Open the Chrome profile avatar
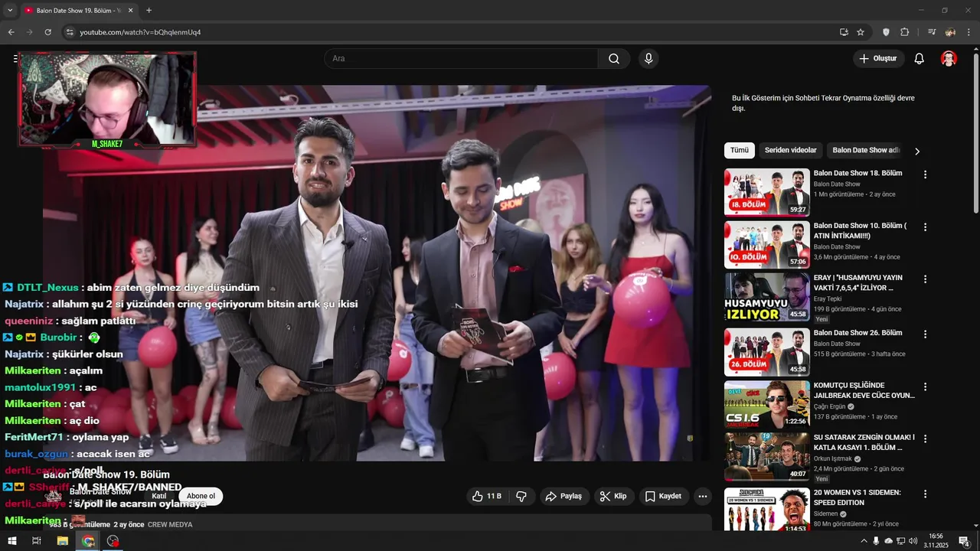The height and width of the screenshot is (551, 980). (x=950, y=32)
